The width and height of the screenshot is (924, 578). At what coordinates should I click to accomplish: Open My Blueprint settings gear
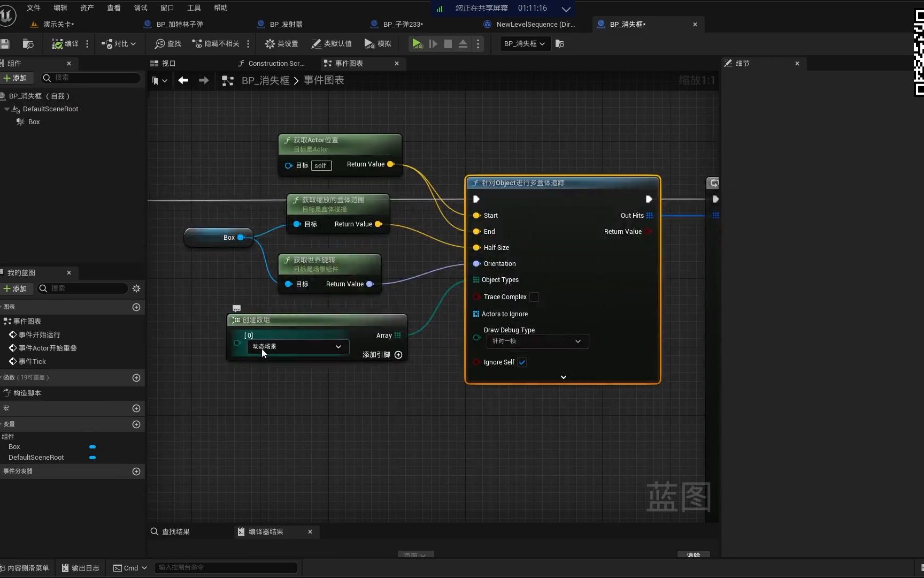(136, 288)
